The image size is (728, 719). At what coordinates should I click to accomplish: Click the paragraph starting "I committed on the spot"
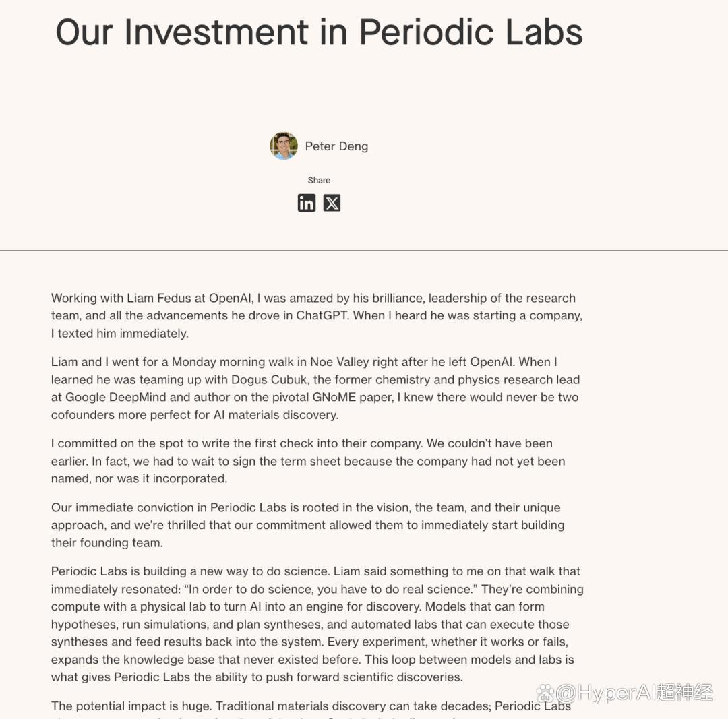(x=308, y=461)
